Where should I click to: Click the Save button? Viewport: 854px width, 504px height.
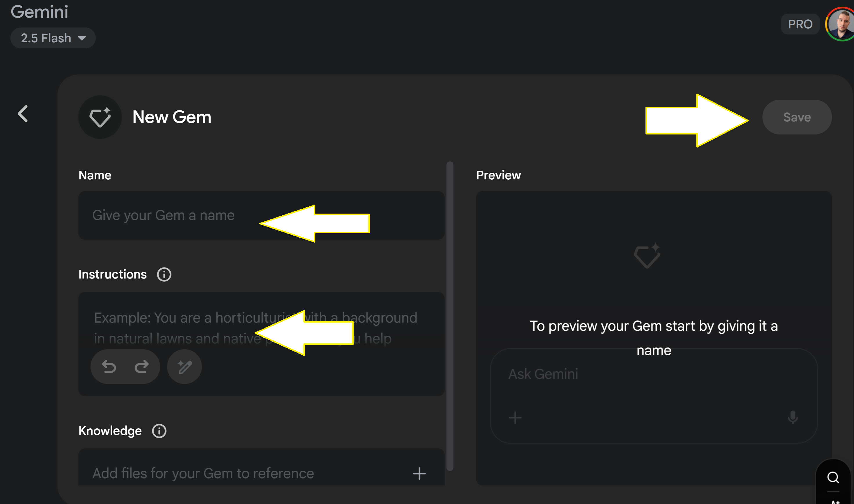tap(797, 117)
